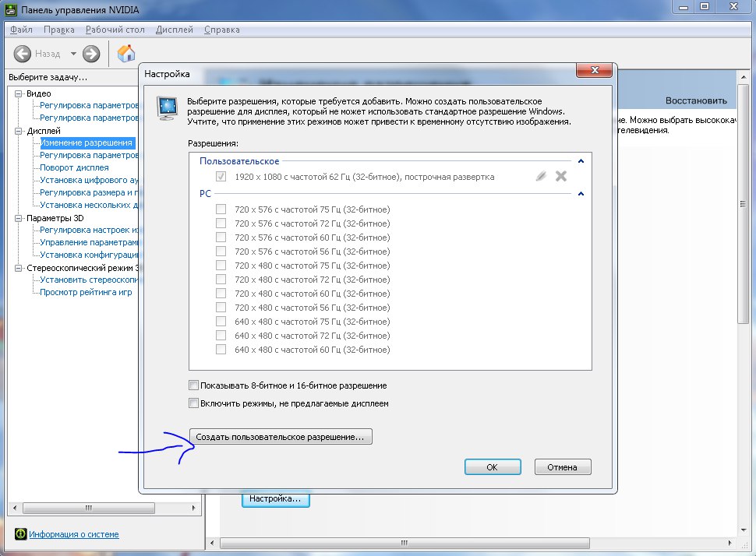756x556 pixels.
Task: Collapse the PC resolutions group chevron
Action: pos(581,194)
